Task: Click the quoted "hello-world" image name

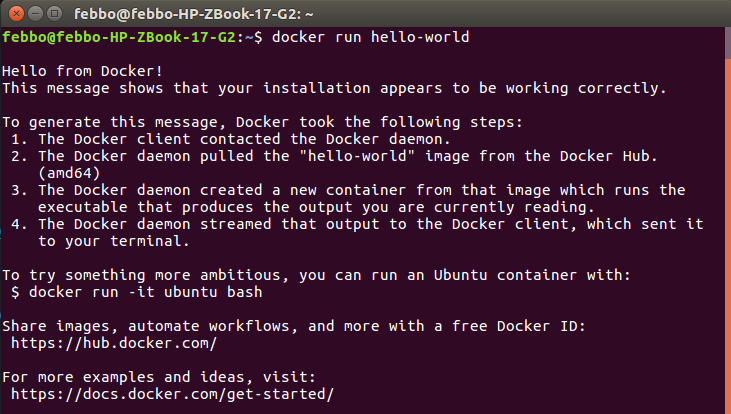Action: tap(357, 156)
